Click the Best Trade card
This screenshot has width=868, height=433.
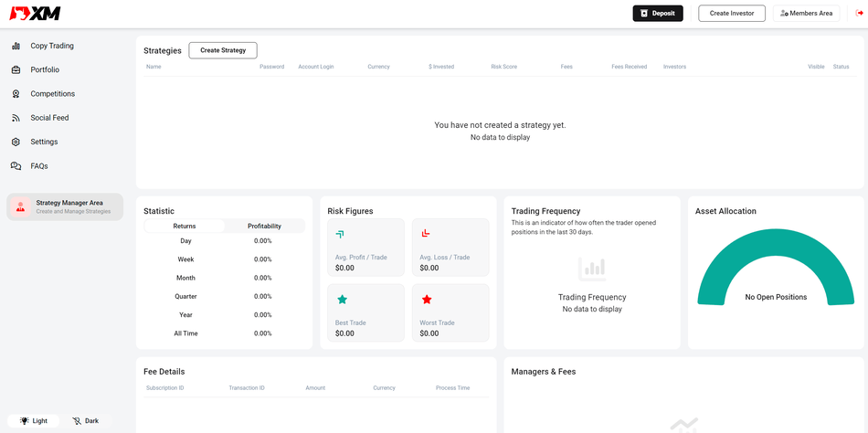(x=365, y=313)
